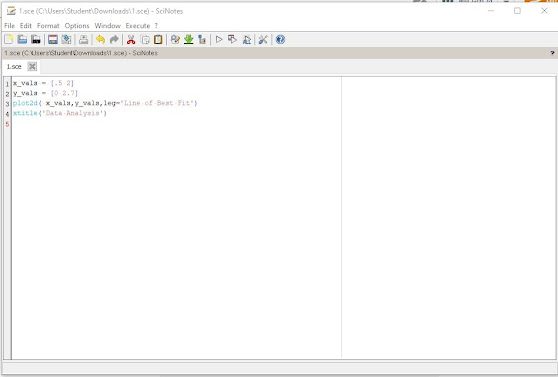Cut selection with the red scissors icon
This screenshot has height=377, width=558.
[131, 40]
